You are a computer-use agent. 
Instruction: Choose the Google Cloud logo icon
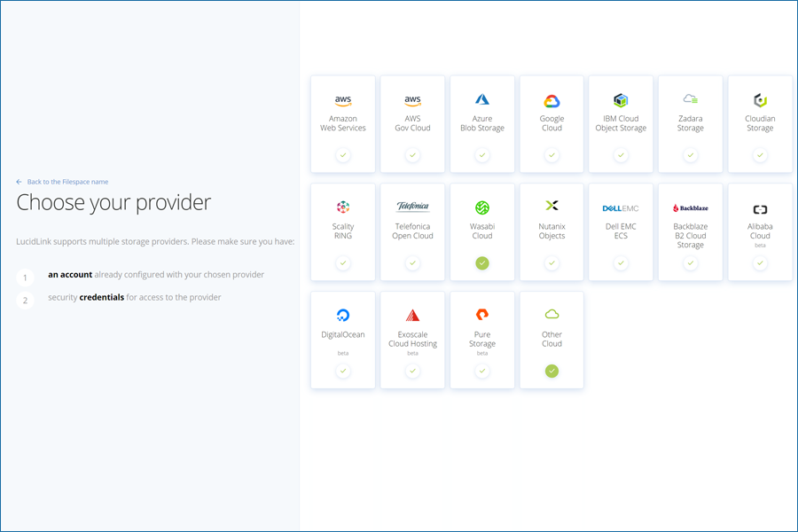(552, 101)
